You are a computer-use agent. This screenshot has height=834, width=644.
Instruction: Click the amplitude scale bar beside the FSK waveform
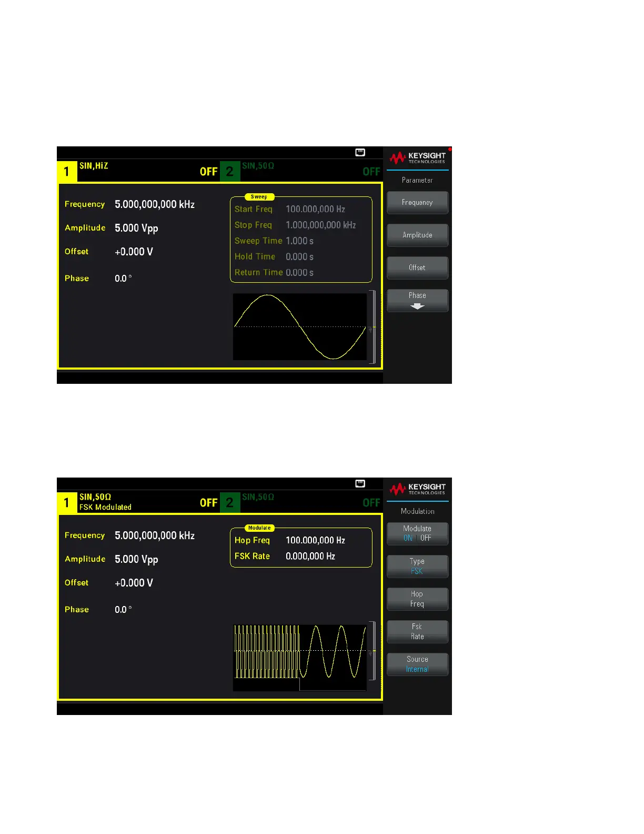tap(372, 651)
